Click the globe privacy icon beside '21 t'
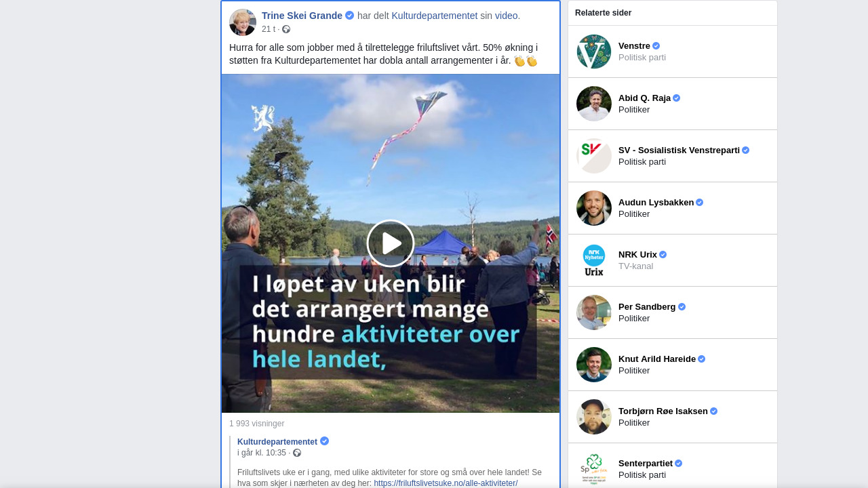The image size is (868, 488). pyautogui.click(x=286, y=29)
